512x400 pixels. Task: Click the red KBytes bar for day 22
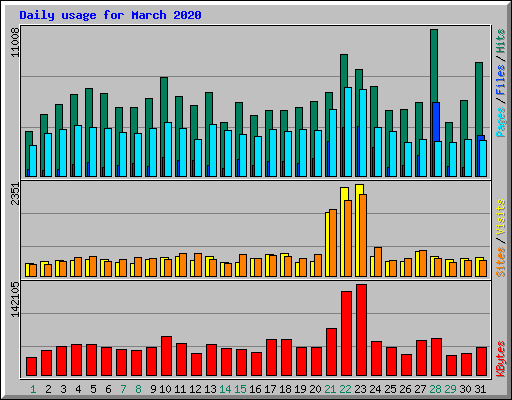[x=346, y=334]
